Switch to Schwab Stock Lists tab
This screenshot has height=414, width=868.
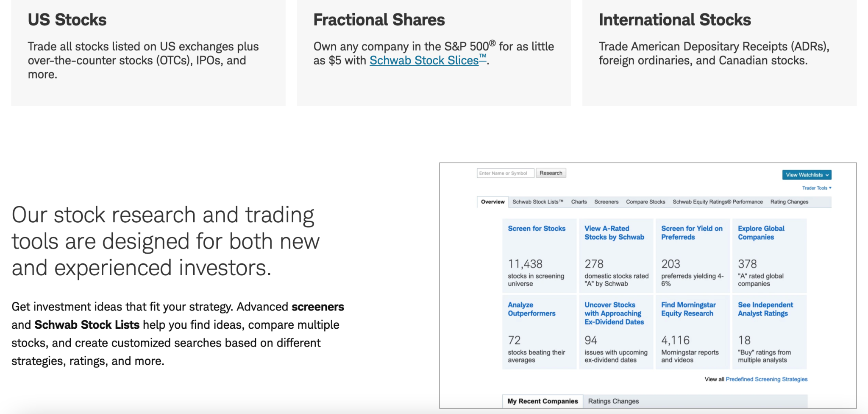click(x=538, y=202)
